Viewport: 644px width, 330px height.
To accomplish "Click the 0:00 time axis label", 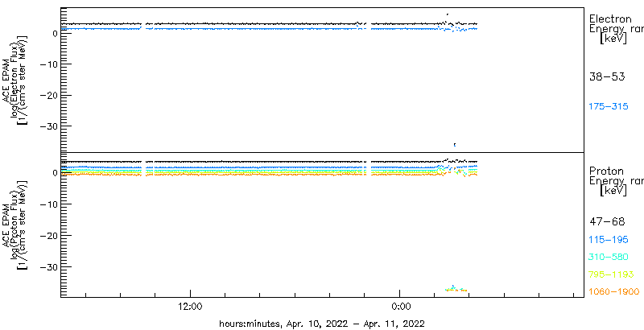I will (x=399, y=306).
